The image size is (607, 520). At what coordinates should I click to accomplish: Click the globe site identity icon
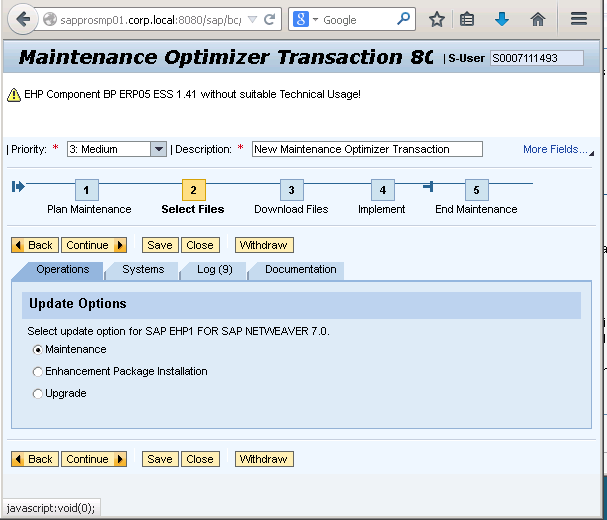pos(50,19)
